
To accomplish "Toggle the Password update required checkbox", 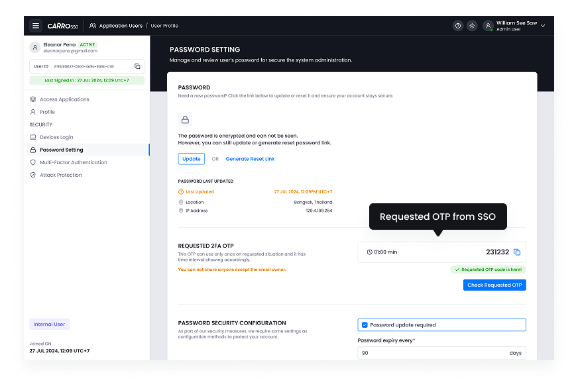I will point(365,325).
